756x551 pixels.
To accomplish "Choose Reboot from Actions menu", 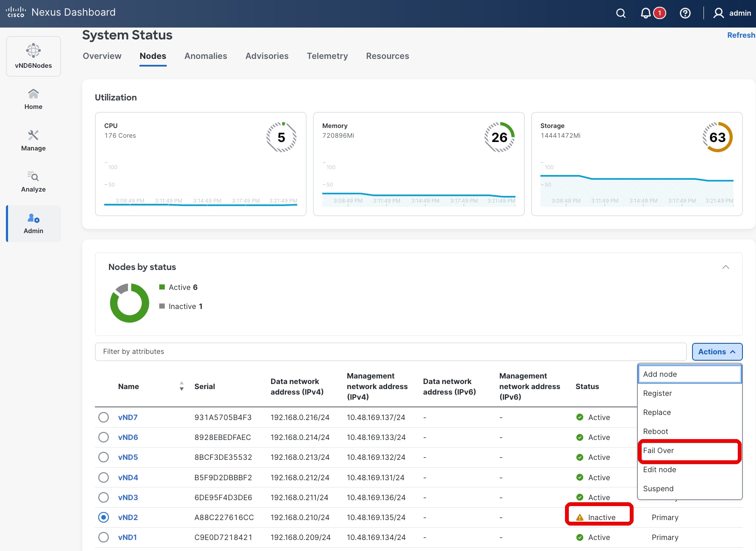I will point(690,431).
